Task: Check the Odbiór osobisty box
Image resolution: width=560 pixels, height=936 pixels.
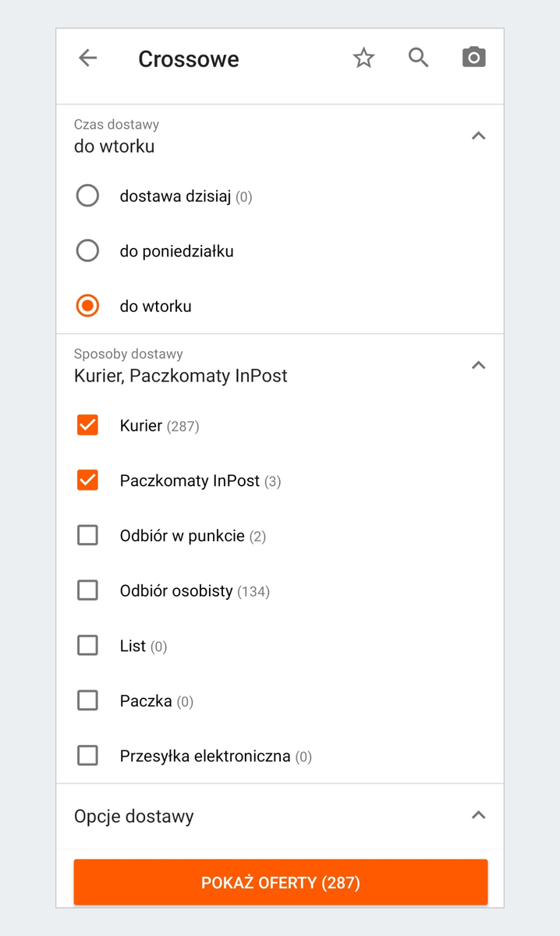Action: click(x=87, y=590)
